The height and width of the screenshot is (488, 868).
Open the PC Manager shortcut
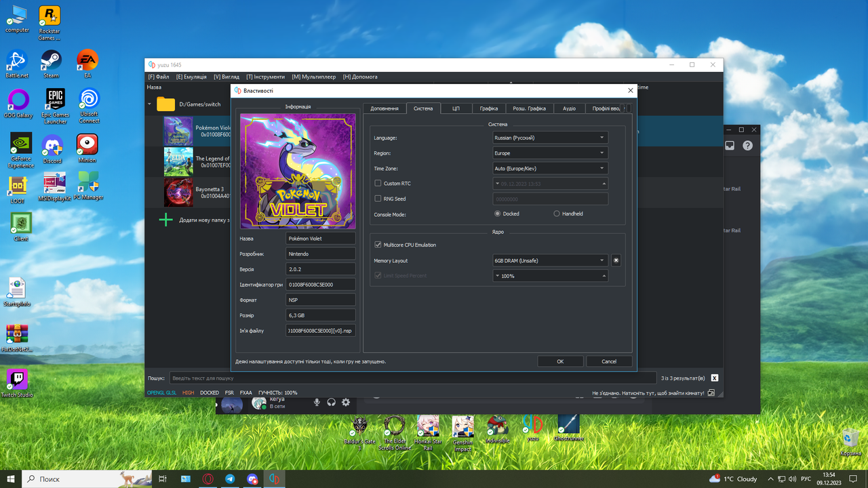point(88,185)
